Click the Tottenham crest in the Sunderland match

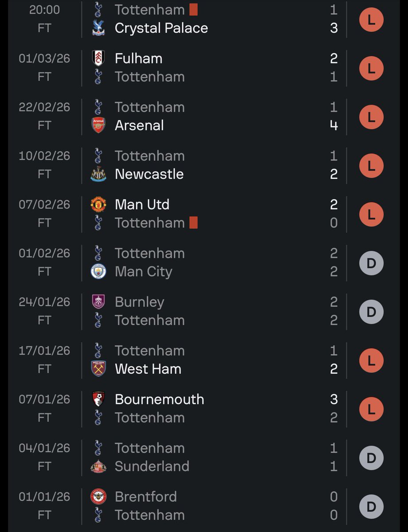click(98, 448)
